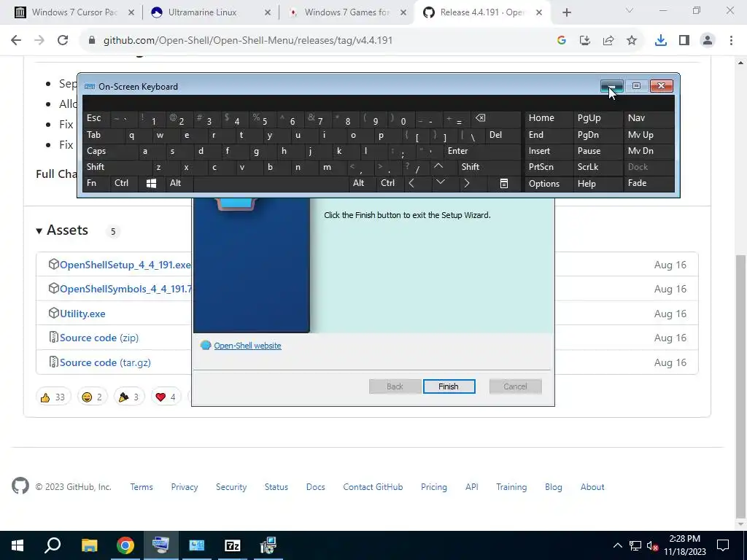The height and width of the screenshot is (560, 747).
Task: Click Esc key on On-Screen Keyboard
Action: [x=97, y=119]
